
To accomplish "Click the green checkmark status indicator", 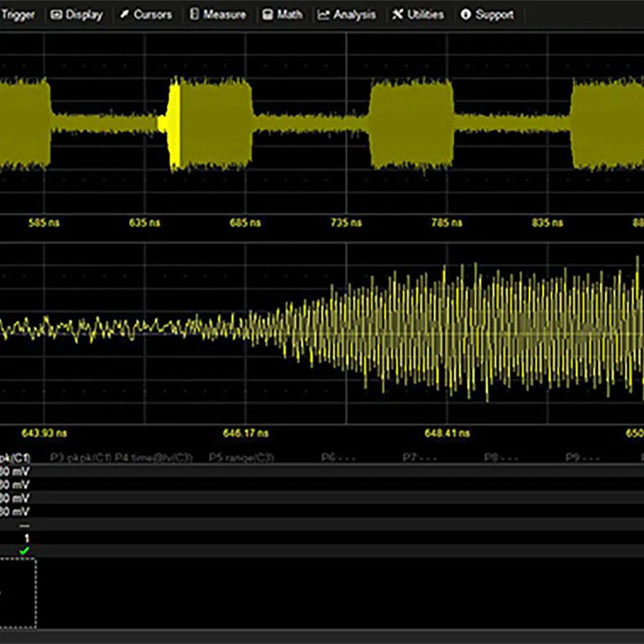I will coord(24,551).
